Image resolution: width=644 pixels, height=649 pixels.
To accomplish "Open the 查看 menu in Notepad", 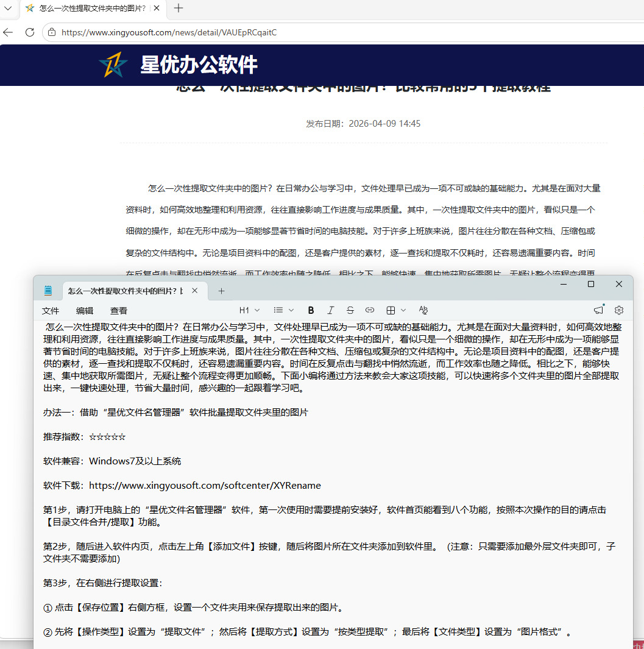I will point(119,310).
